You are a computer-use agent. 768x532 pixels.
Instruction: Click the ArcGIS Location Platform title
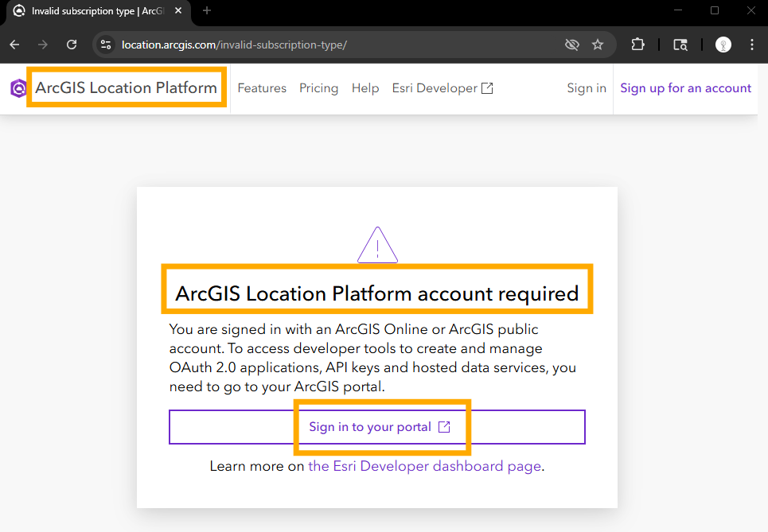(126, 87)
